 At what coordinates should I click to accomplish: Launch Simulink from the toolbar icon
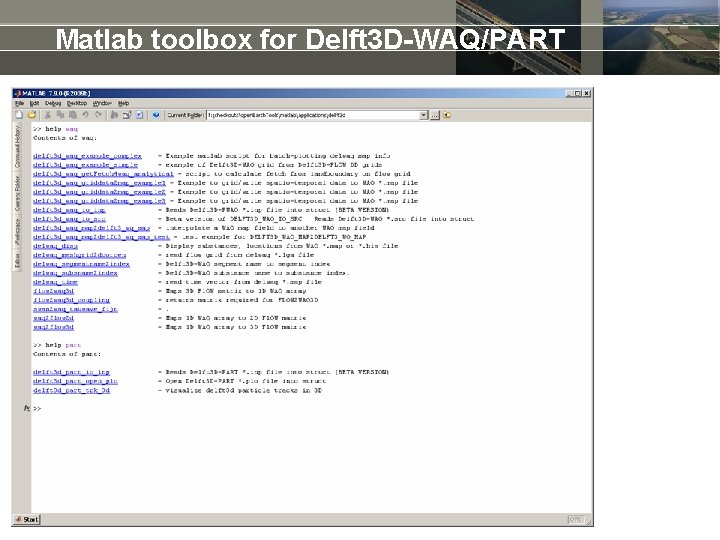pos(114,115)
